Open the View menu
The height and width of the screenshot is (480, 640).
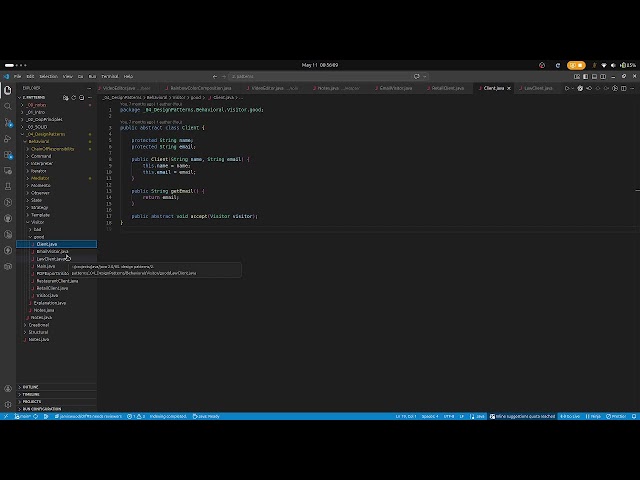tap(68, 76)
